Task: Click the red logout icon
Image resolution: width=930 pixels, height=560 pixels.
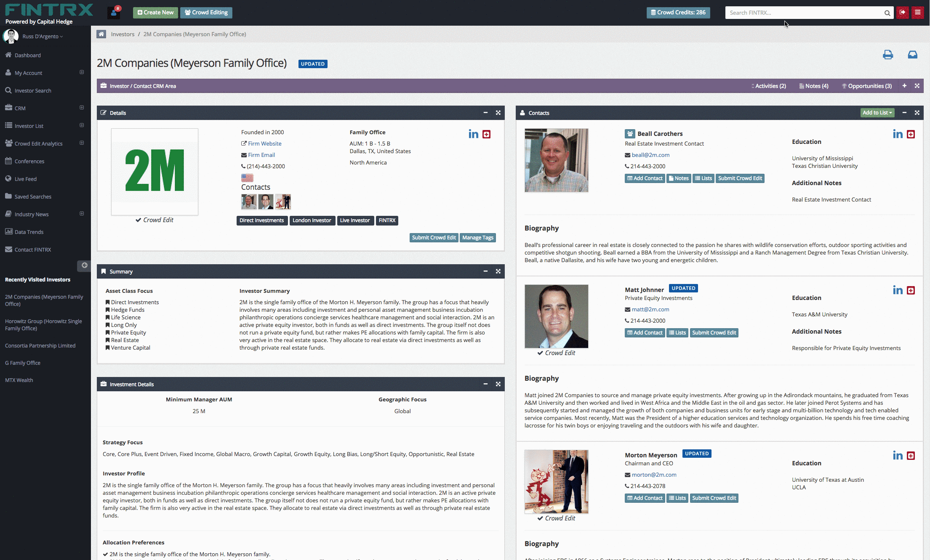Action: point(902,13)
